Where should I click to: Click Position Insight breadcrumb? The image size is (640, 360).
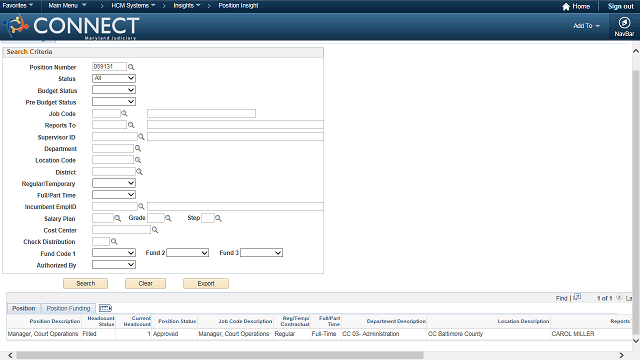coord(238,6)
